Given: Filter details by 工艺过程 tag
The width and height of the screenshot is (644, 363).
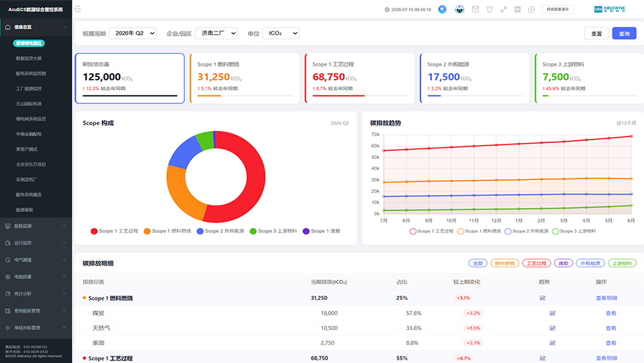Looking at the screenshot, I should click(x=537, y=263).
